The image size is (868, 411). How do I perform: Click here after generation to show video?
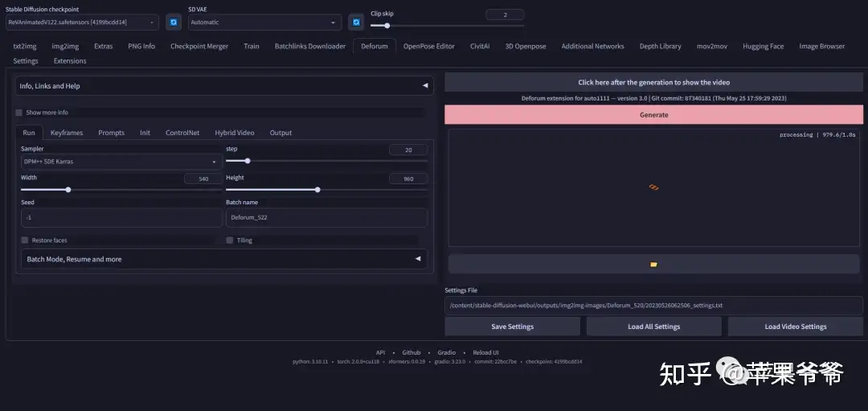653,82
